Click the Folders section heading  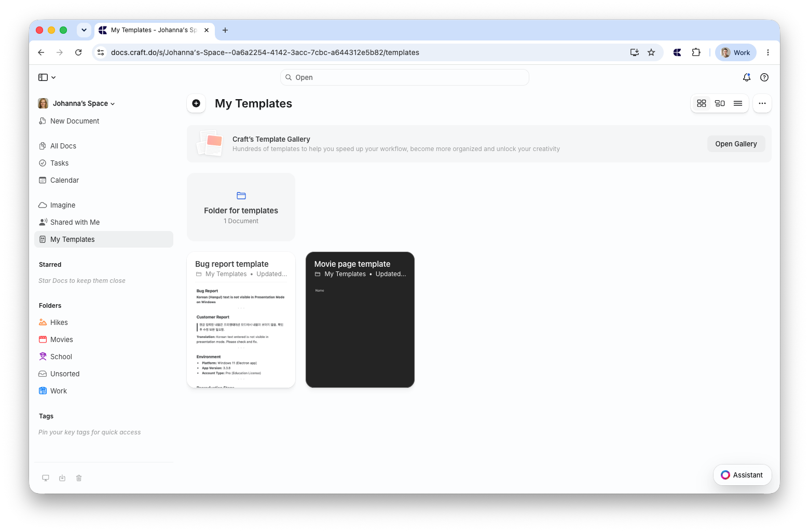50,306
